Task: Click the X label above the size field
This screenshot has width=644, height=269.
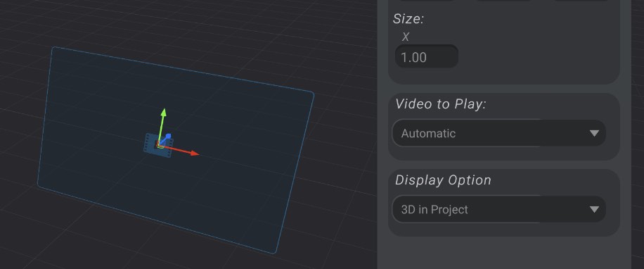Action: coord(406,37)
